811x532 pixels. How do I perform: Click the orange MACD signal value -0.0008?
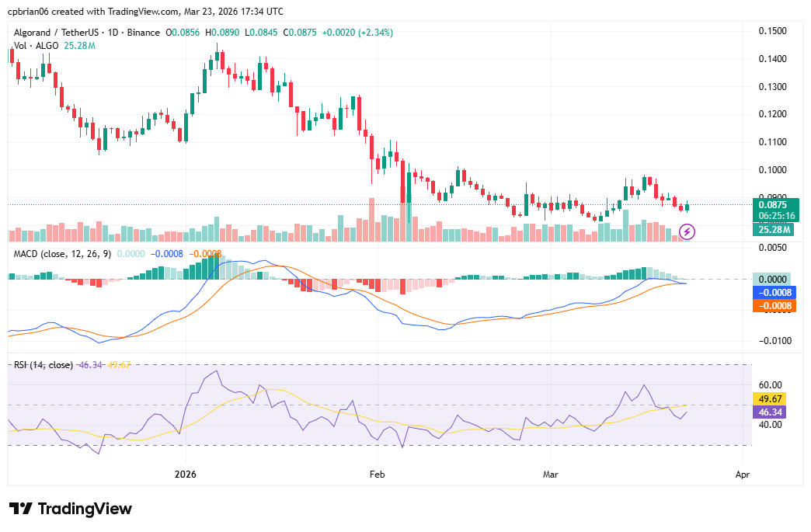tap(205, 254)
